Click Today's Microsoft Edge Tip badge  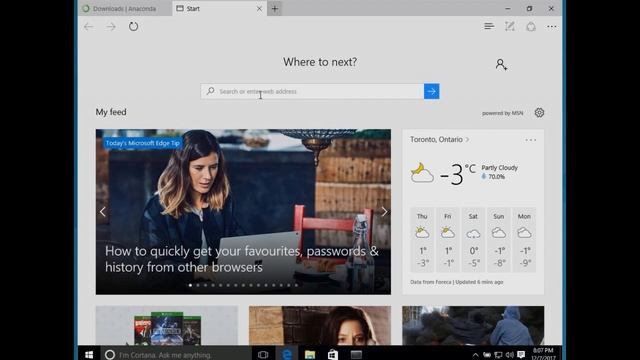coord(142,143)
